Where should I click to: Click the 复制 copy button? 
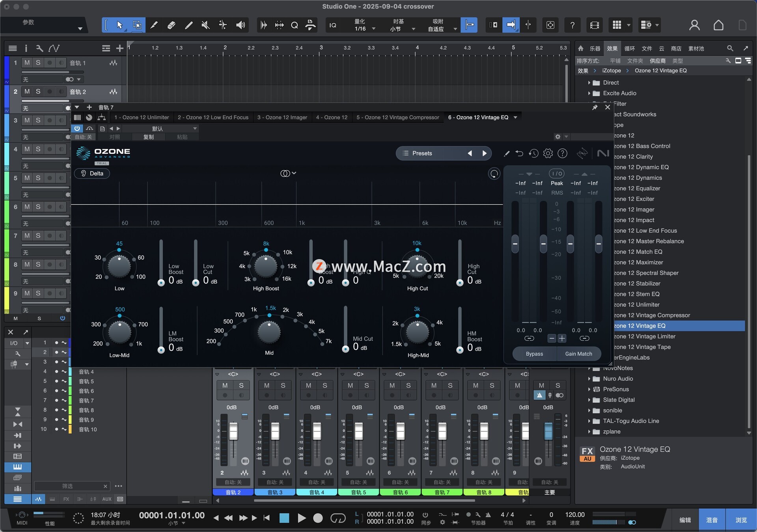click(149, 137)
